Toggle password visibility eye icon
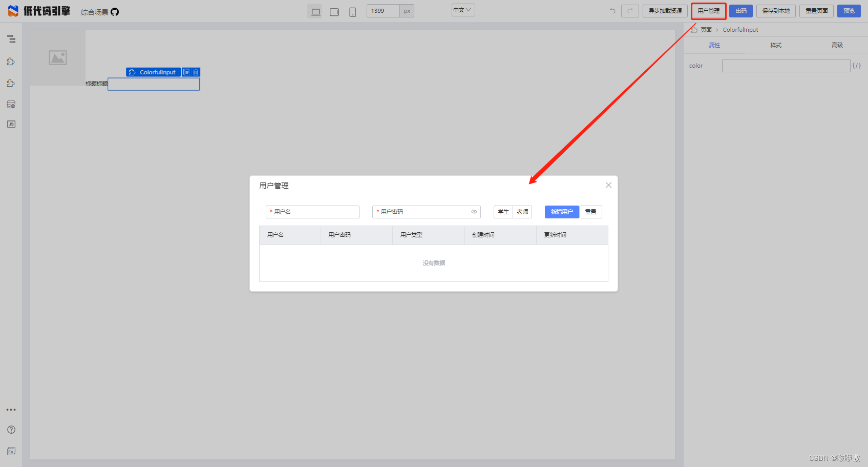 tap(474, 212)
